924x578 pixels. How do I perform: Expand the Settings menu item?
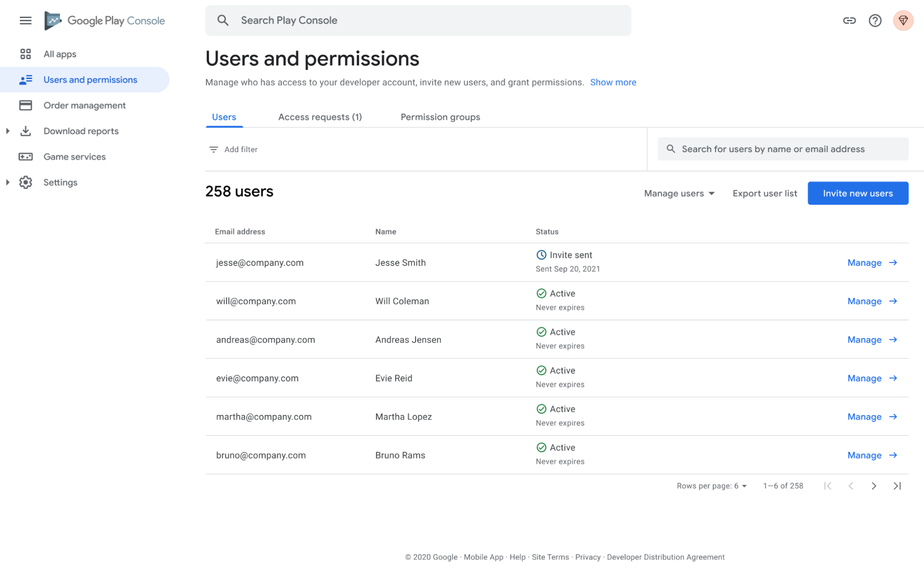[x=8, y=182]
